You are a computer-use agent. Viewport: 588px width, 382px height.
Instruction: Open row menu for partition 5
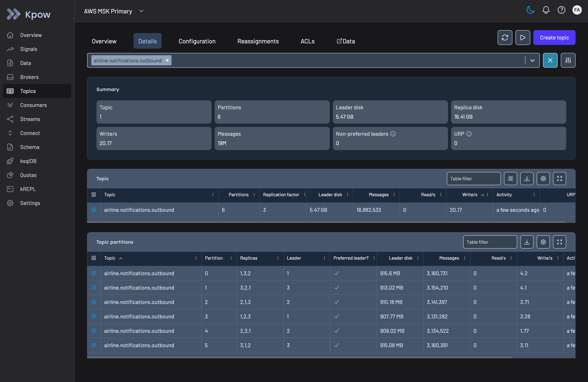tap(94, 345)
